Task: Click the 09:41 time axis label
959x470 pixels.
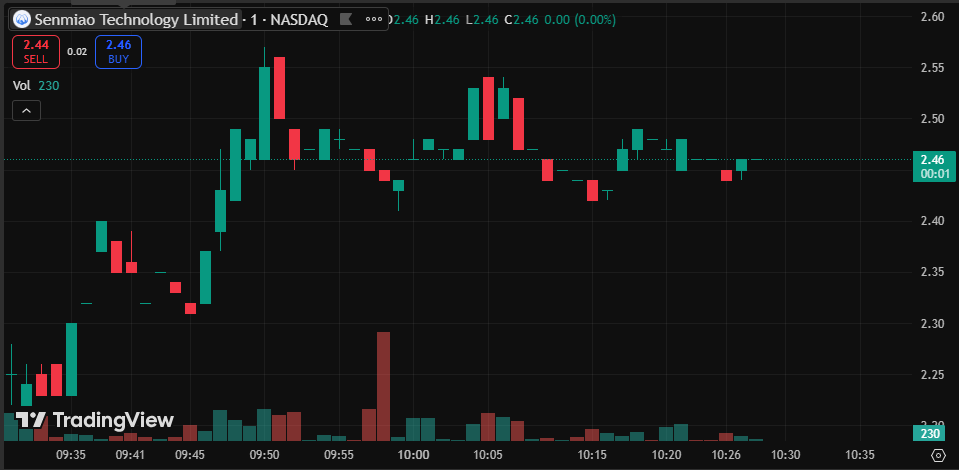Action: pos(130,455)
